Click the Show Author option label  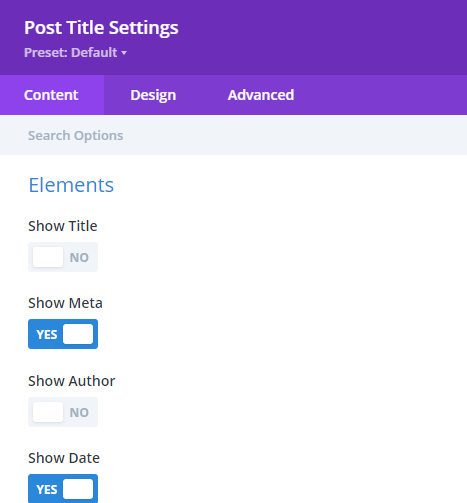(x=72, y=381)
